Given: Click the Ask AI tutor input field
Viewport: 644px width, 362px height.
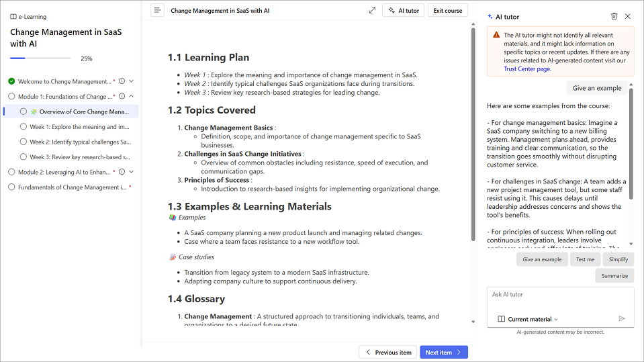Looking at the screenshot, I should [x=559, y=296].
